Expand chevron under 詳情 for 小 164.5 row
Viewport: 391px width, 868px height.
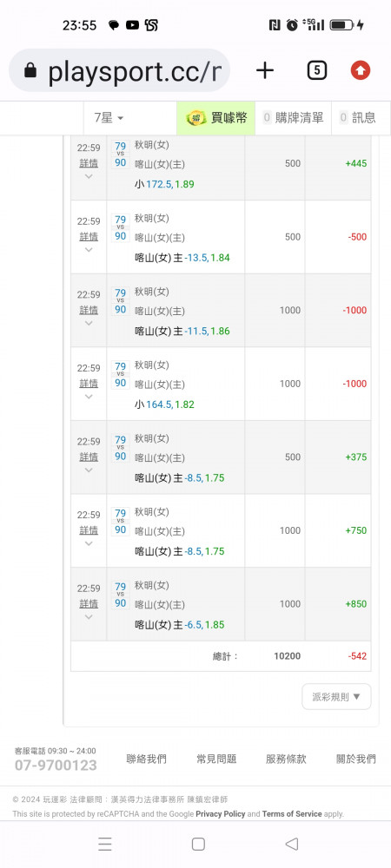(x=89, y=397)
